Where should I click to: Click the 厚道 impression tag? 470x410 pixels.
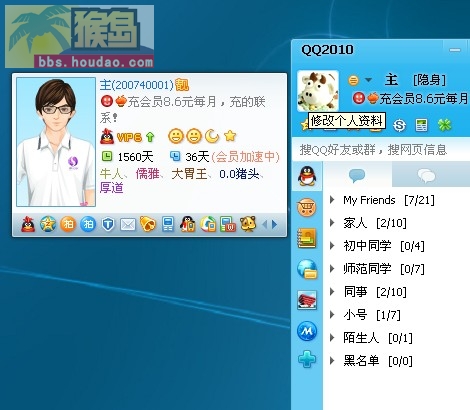[x=112, y=188]
